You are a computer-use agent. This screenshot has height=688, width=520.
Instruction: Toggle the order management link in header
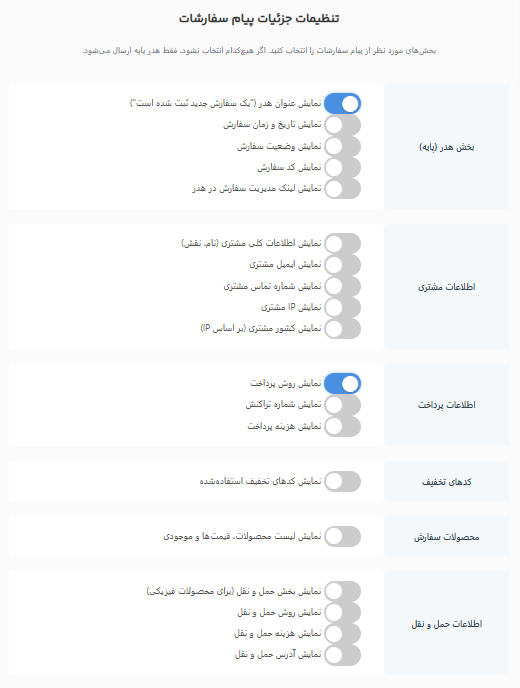click(x=342, y=189)
